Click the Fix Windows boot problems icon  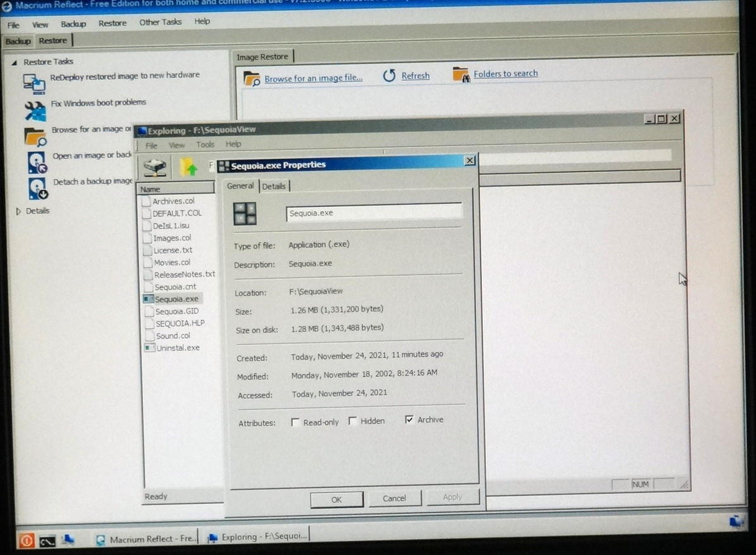click(x=35, y=111)
